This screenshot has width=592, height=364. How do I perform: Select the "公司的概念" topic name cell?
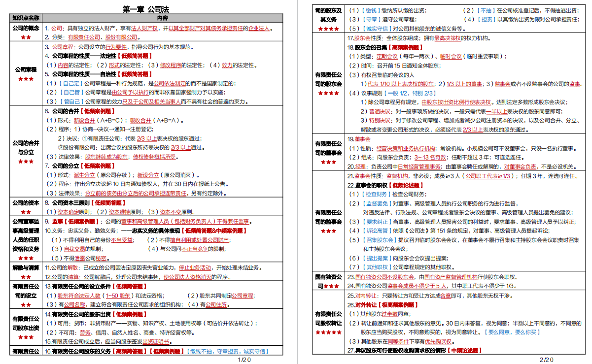pos(26,32)
